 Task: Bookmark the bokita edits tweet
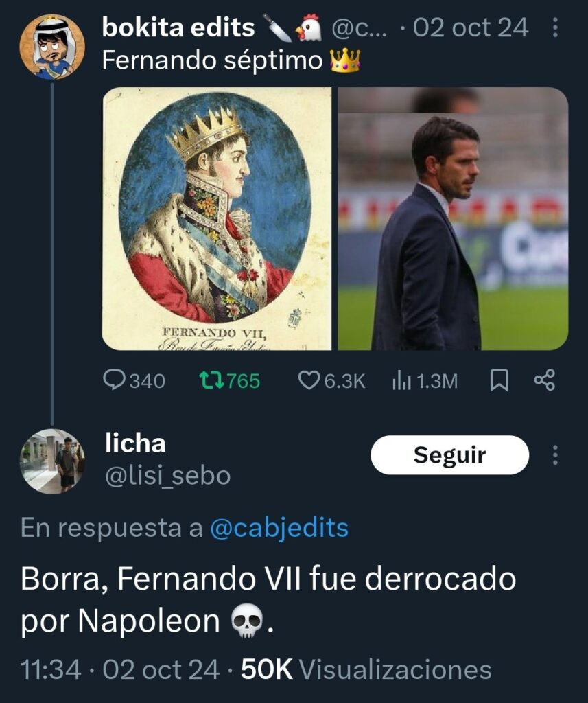coord(499,380)
